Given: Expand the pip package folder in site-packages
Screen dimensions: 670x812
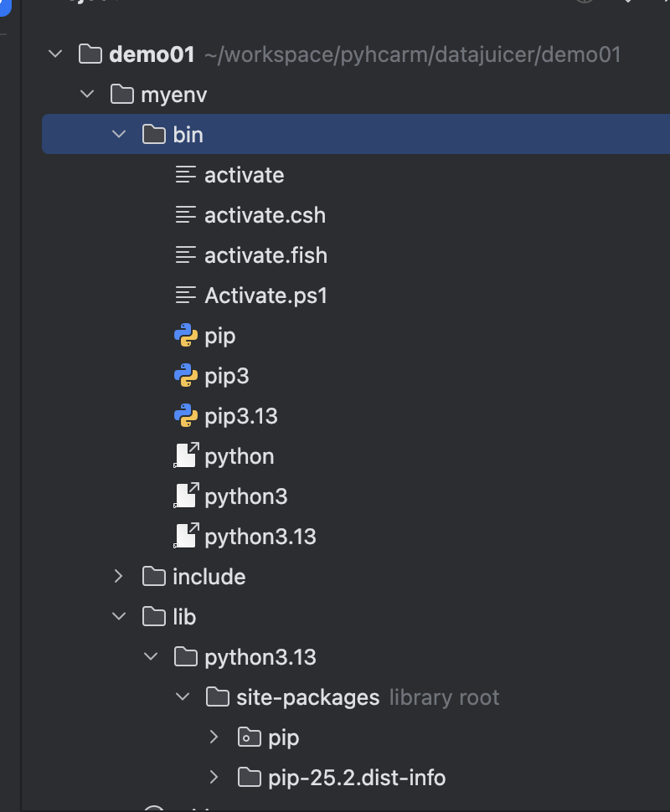Looking at the screenshot, I should (x=214, y=737).
